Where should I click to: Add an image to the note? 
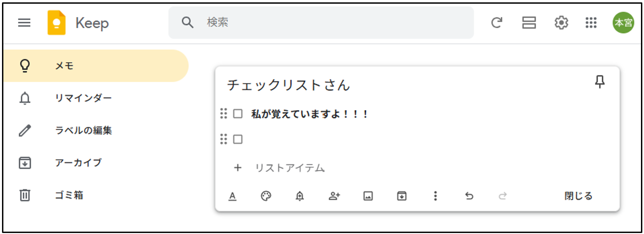click(x=368, y=196)
